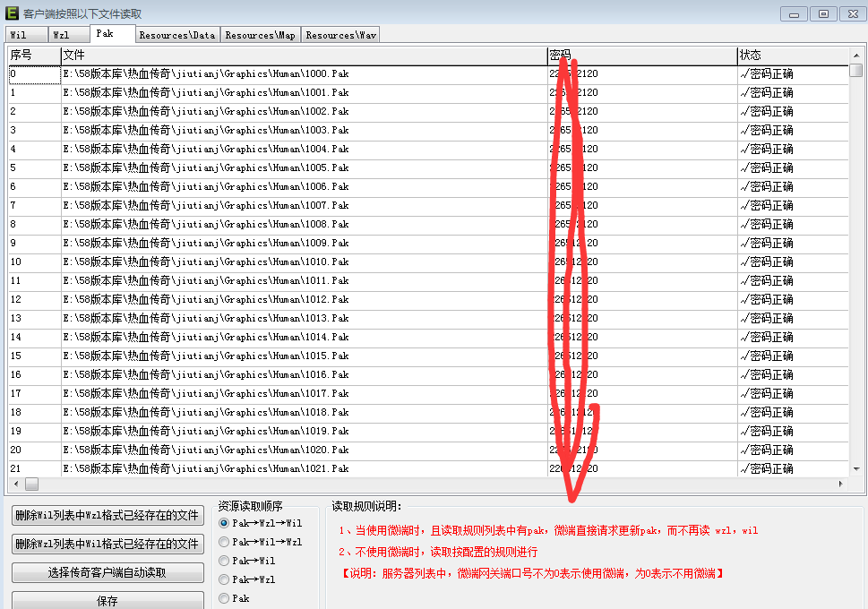This screenshot has height=609, width=868.
Task: Select file row Human\1009.Pak
Action: click(428, 244)
